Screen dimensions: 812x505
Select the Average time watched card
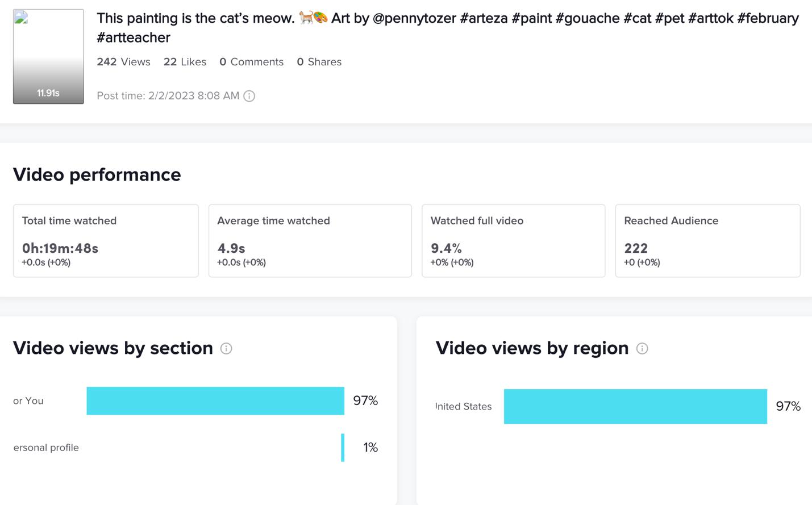click(310, 241)
